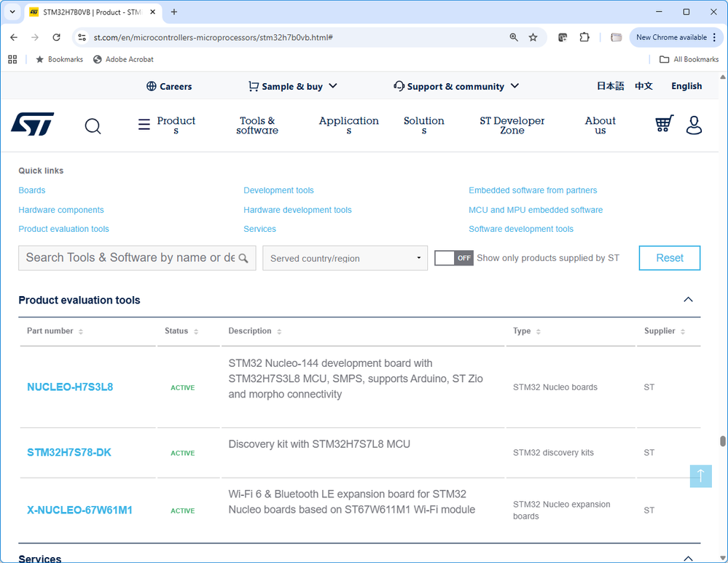Click the Careers globe icon
This screenshot has height=563, width=728.
[152, 86]
